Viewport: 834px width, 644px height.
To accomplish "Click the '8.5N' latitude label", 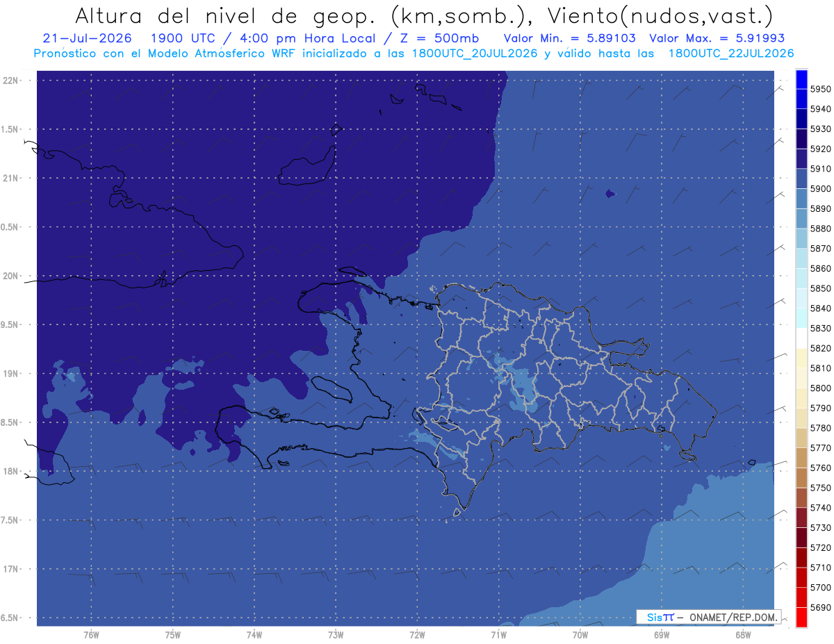I will click(x=9, y=422).
